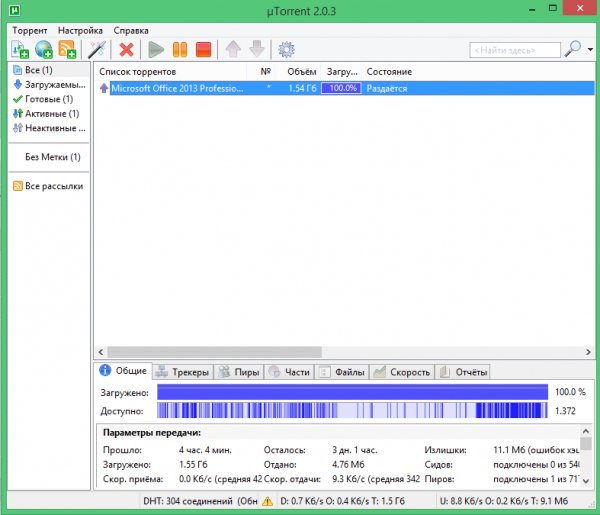Sort by 'Список торрентов' column header
Screen dimensions: 600x515
[171, 72]
